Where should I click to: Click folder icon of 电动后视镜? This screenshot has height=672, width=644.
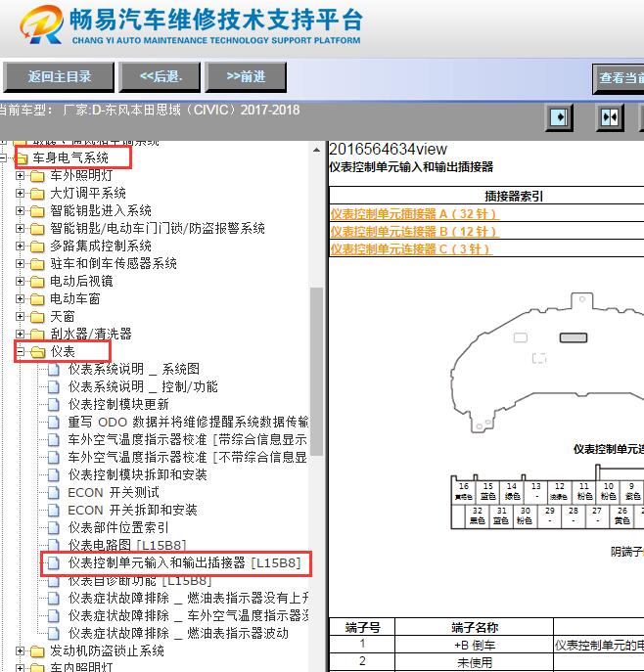tap(37, 282)
